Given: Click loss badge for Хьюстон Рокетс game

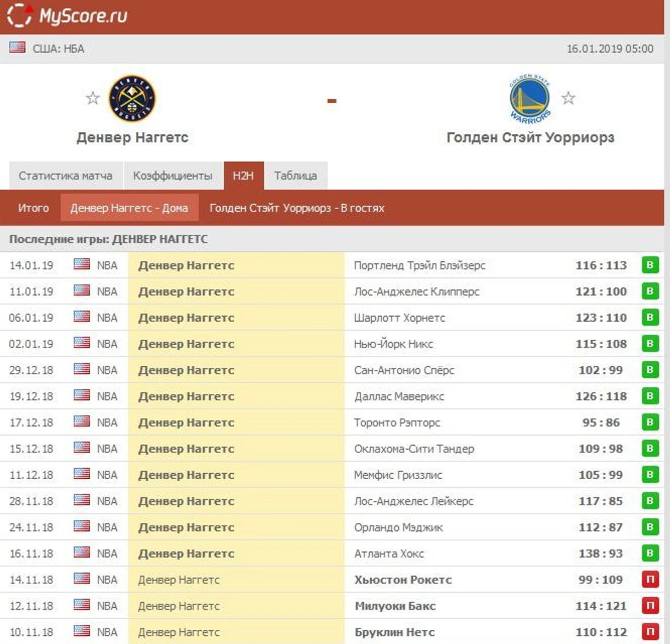Looking at the screenshot, I should coord(650,579).
